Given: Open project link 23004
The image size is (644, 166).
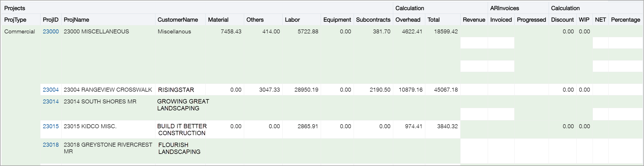Looking at the screenshot, I should pos(51,90).
